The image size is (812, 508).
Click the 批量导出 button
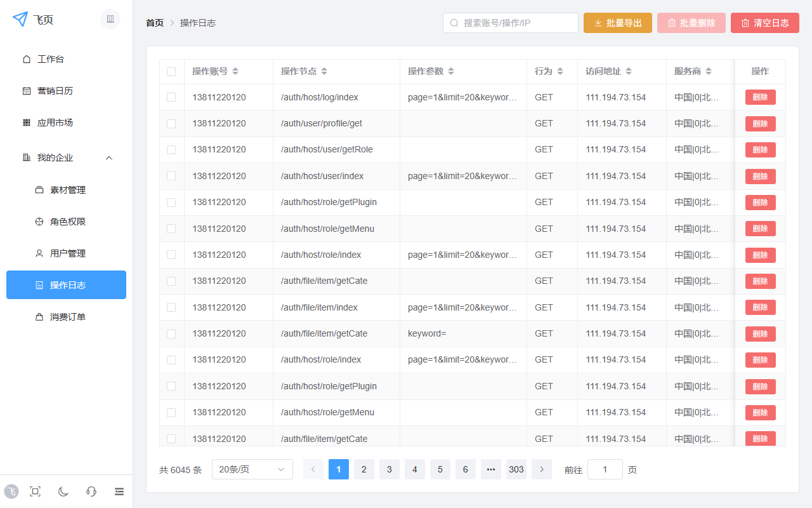tap(617, 23)
